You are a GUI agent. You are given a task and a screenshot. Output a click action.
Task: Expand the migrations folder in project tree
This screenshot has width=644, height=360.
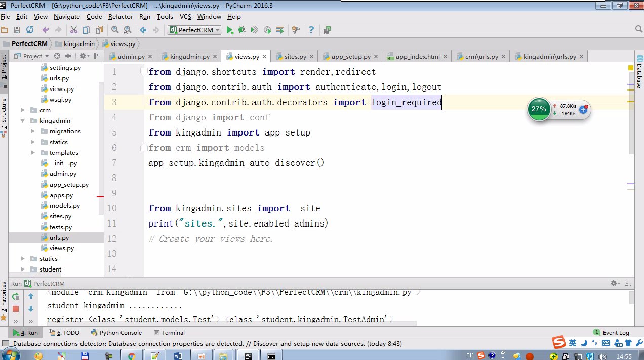(x=33, y=131)
